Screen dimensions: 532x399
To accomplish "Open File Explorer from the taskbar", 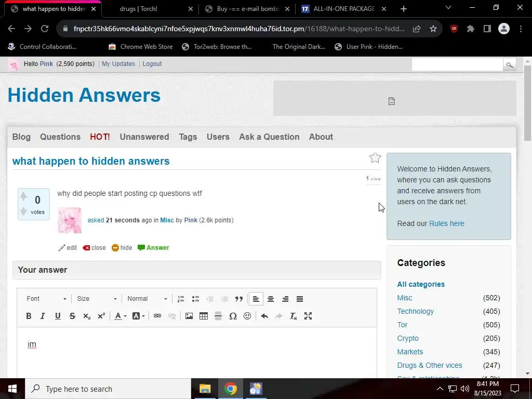I will 205,389.
